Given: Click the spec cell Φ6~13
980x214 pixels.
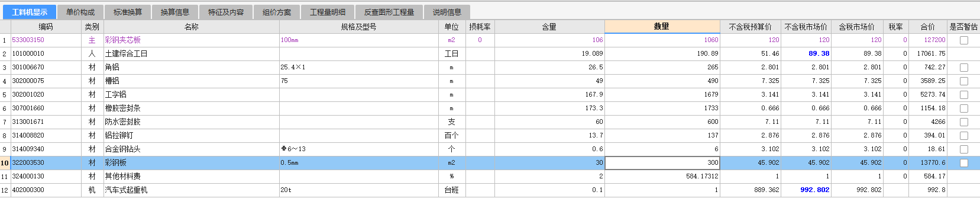Looking at the screenshot, I should tap(358, 149).
